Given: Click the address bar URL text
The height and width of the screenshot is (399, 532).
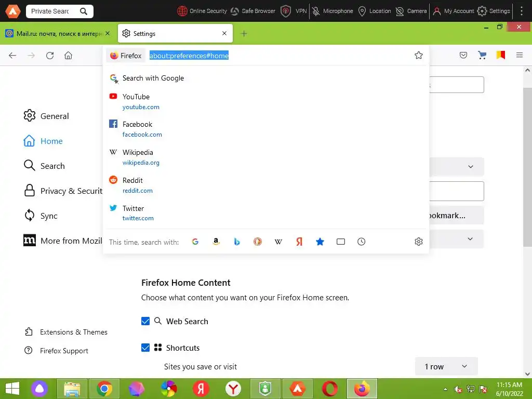Looking at the screenshot, I should pos(189,56).
